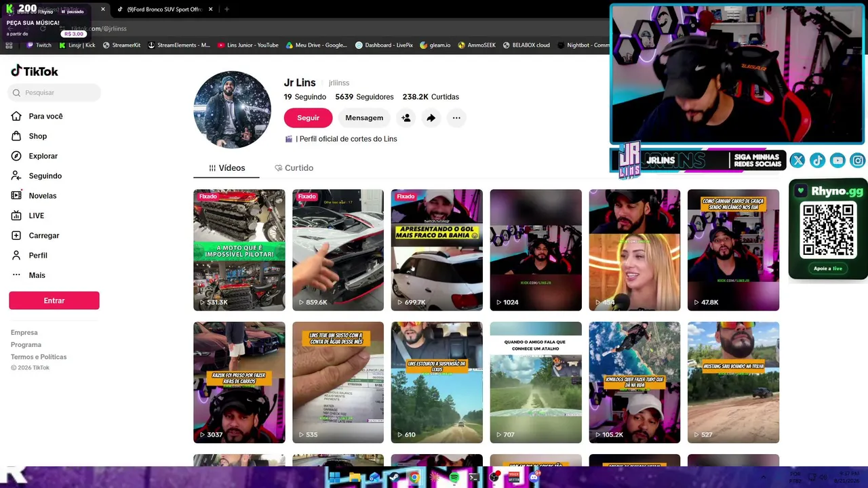Open Spotify from the taskbar
Viewport: 868px width, 488px height.
tap(454, 478)
